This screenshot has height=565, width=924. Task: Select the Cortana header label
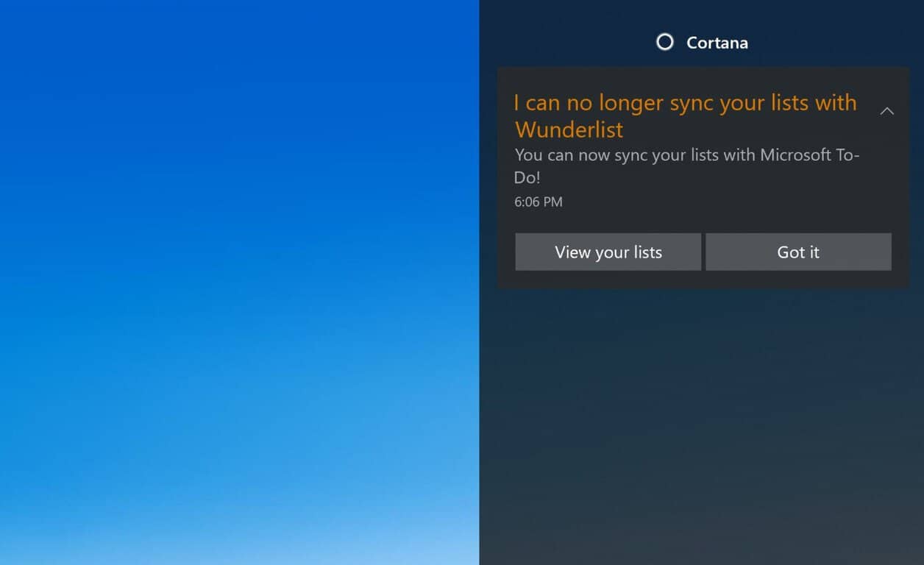pos(717,43)
